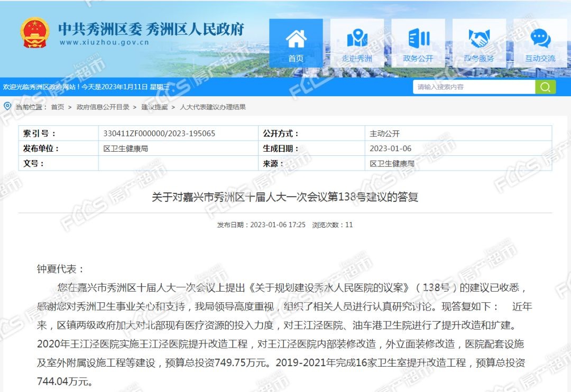Go to 建议提案 in breadcrumb
The image size is (571, 392).
154,107
